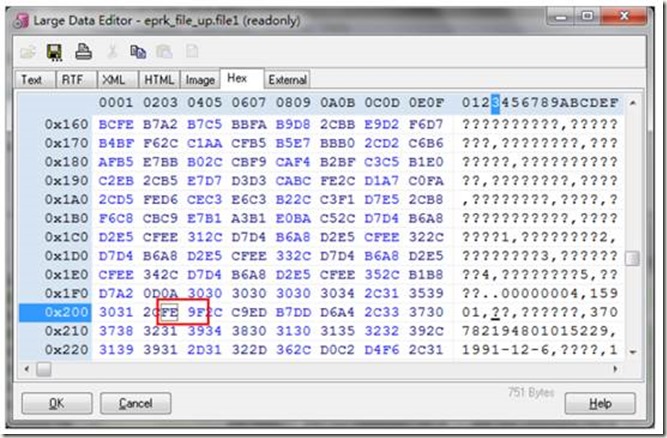Switch to the External tab

pyautogui.click(x=288, y=80)
